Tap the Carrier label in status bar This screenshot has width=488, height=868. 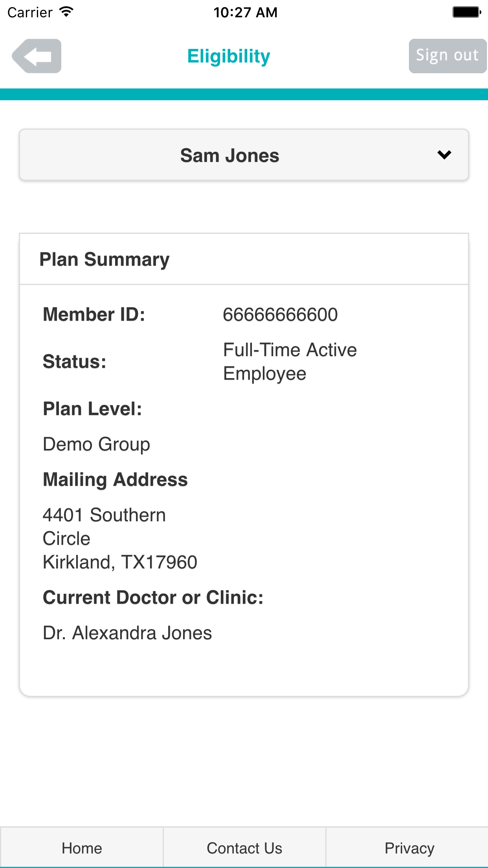point(30,13)
